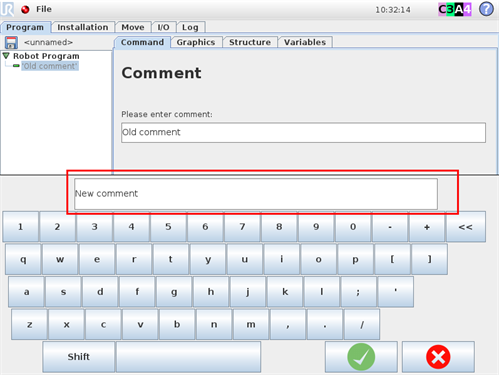Tap the [ bracket key
Image resolution: width=499 pixels, height=375 pixels.
coord(393,259)
